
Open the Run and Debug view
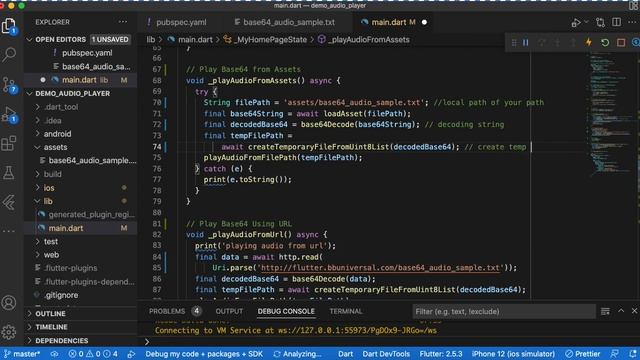(x=9, y=115)
